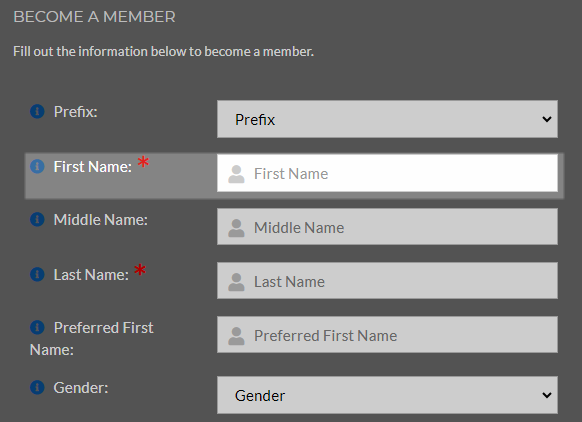Open the Prefix dropdown
Screen dimensions: 582x422
(387, 119)
